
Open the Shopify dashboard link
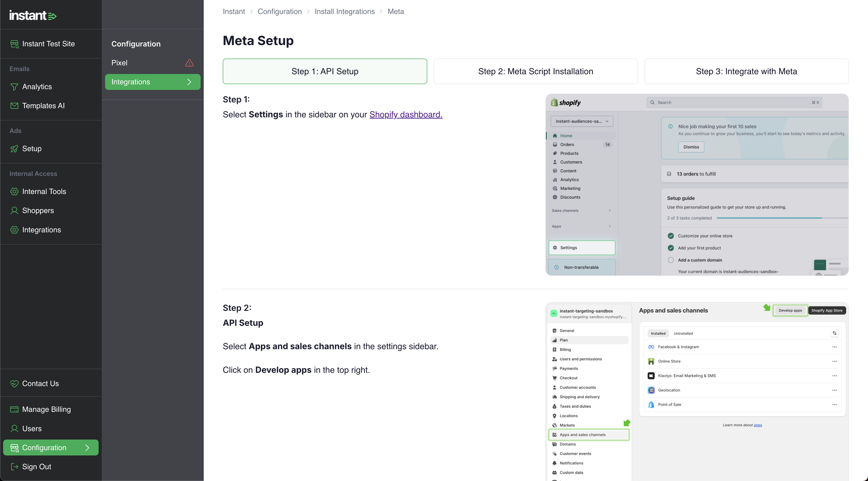[x=406, y=114]
